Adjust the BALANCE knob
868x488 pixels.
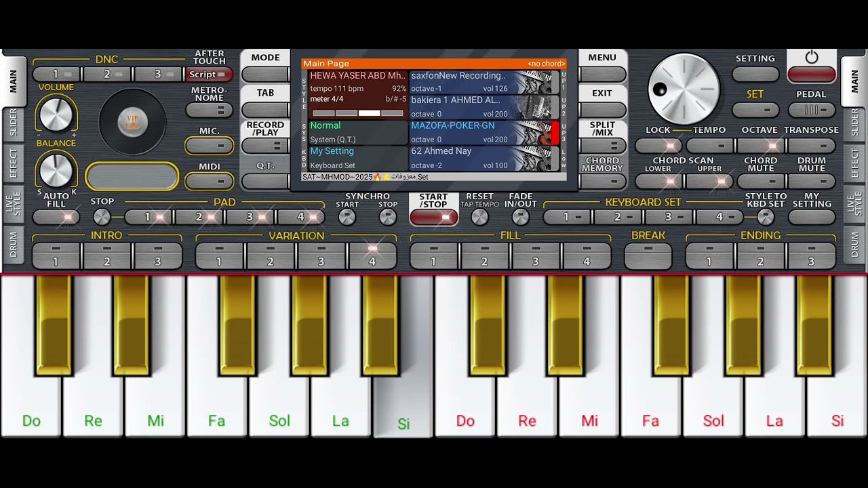pos(56,169)
